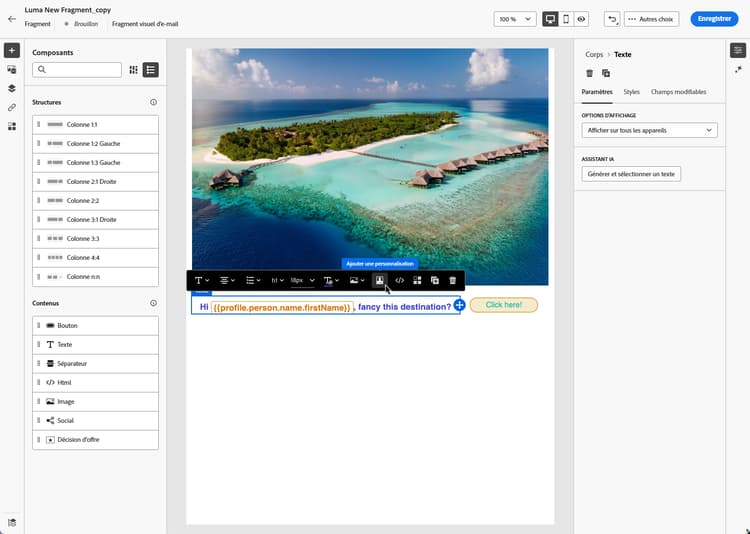The height and width of the screenshot is (534, 750).
Task: Delete text block using toolbar trash icon
Action: point(453,281)
